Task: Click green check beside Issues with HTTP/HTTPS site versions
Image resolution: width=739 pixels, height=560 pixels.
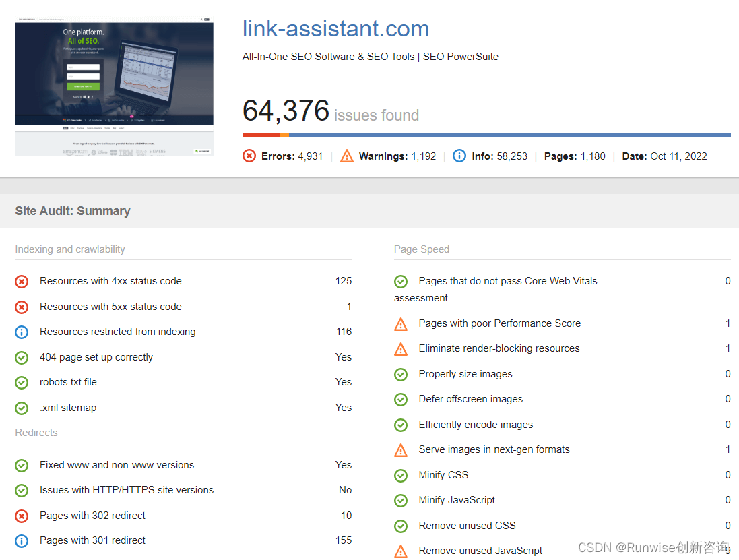Action: (x=22, y=491)
